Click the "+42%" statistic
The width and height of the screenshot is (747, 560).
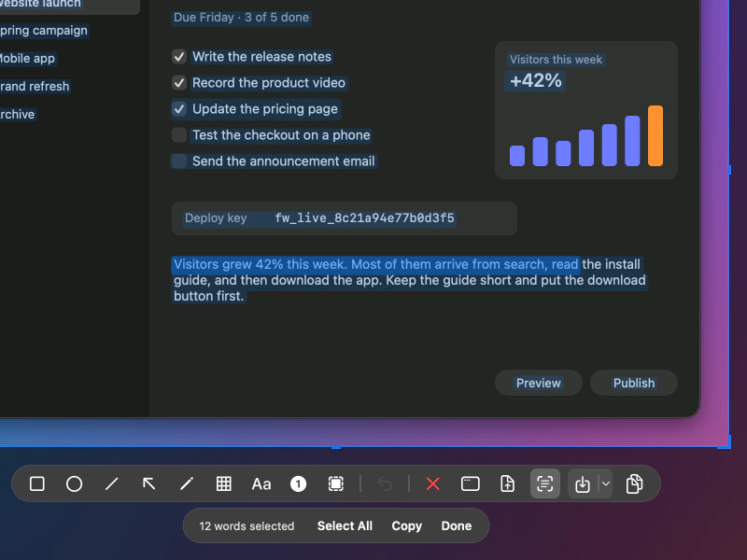(x=535, y=80)
